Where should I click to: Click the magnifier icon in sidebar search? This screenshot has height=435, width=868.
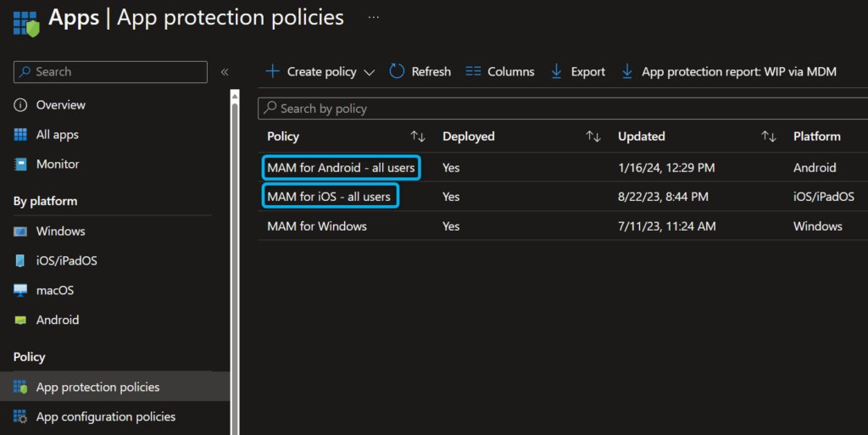click(25, 72)
